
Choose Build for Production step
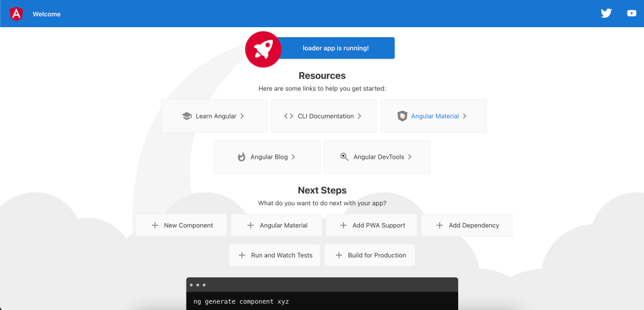[x=370, y=255]
